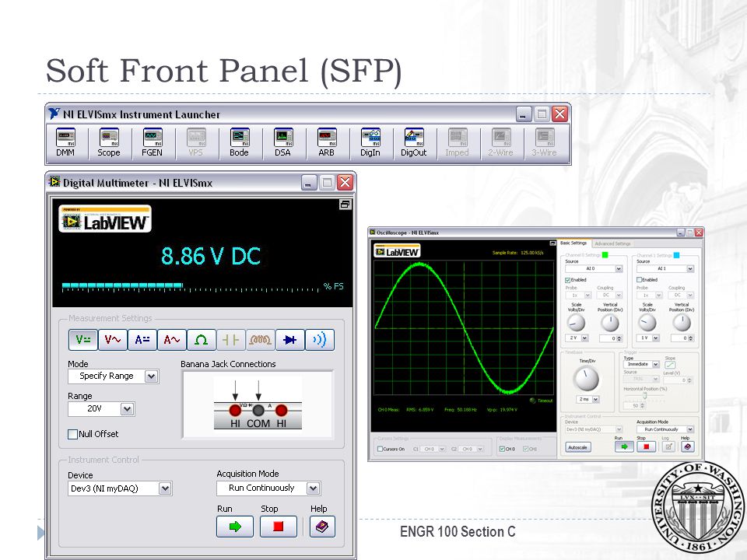Switch to Basic Settings tab
This screenshot has height=560, width=747.
(x=573, y=243)
